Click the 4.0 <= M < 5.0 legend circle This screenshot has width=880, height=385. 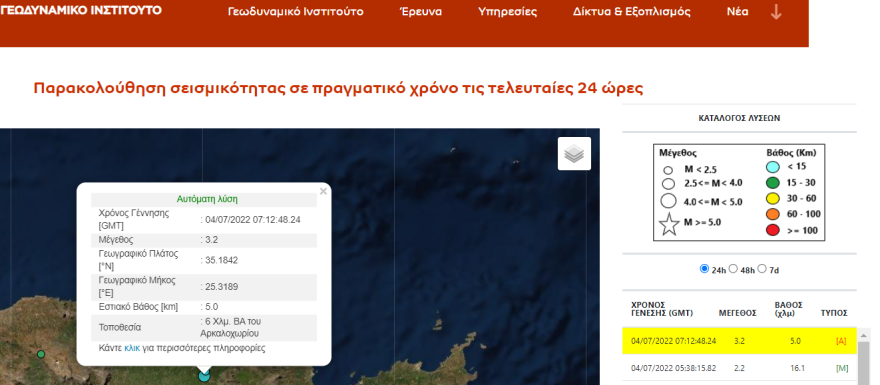[668, 201]
